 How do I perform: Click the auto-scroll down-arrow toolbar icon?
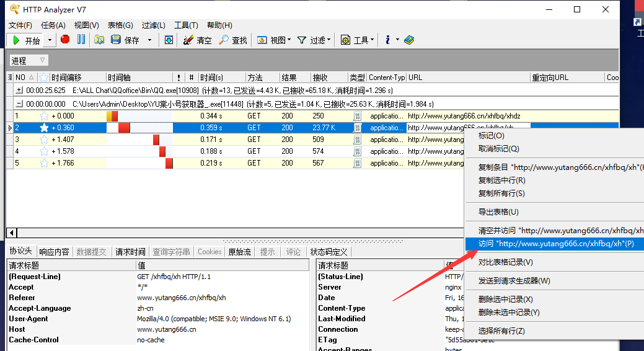pyautogui.click(x=169, y=40)
